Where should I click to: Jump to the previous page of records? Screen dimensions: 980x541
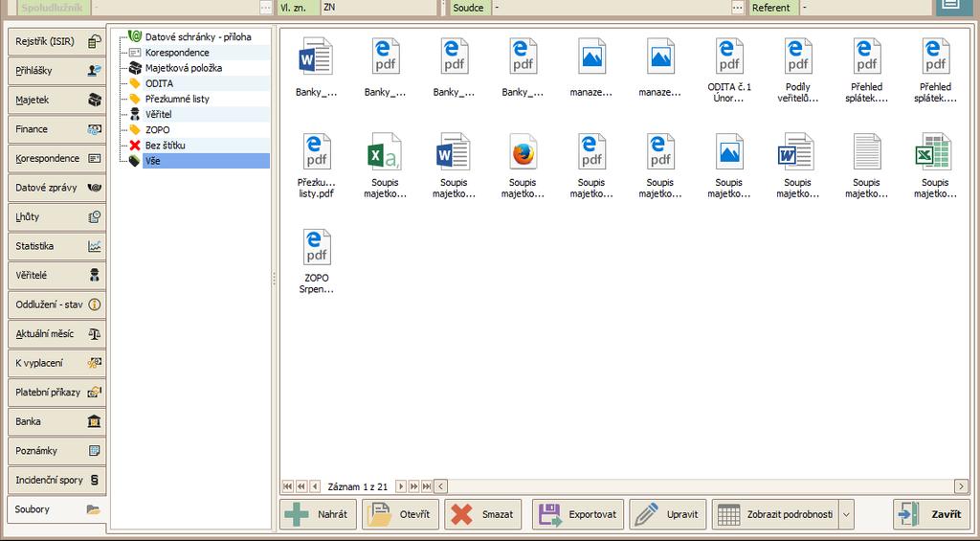(301, 486)
